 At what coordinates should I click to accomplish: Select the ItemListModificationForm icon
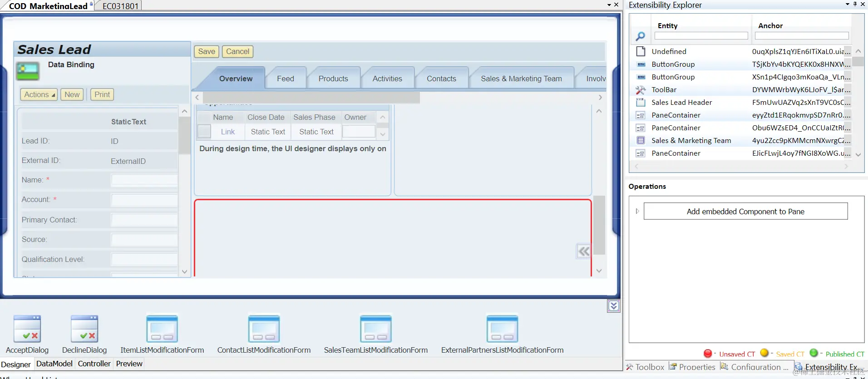[x=162, y=329]
